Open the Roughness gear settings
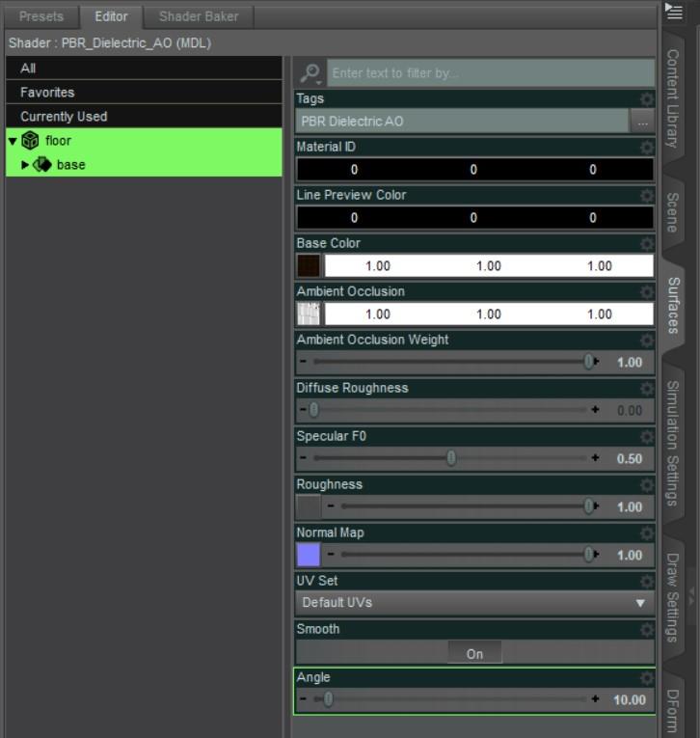700x738 pixels. (647, 485)
